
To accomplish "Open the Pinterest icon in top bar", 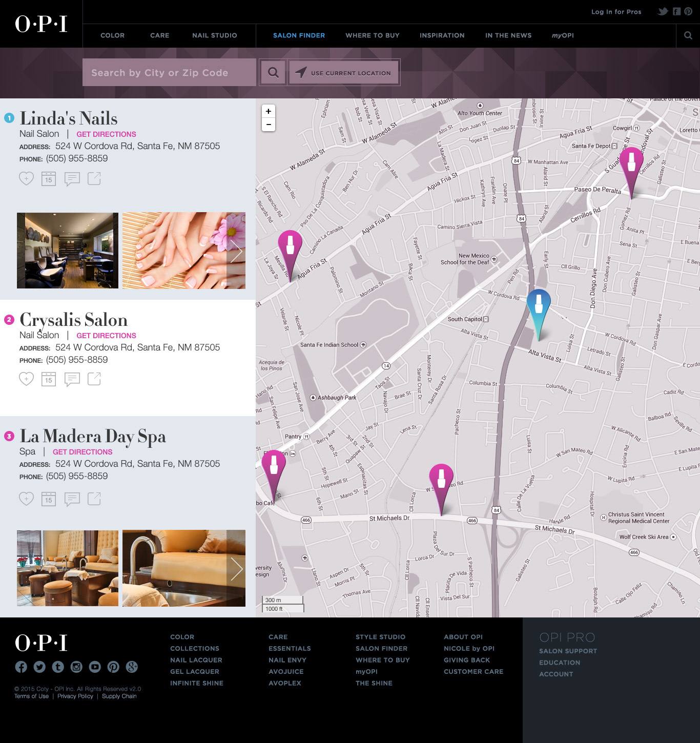I will (x=688, y=11).
